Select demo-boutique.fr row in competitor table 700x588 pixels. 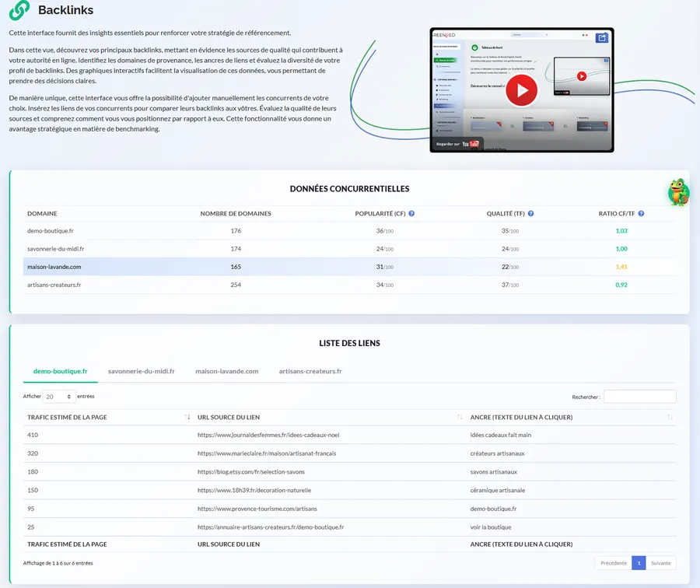pos(349,231)
